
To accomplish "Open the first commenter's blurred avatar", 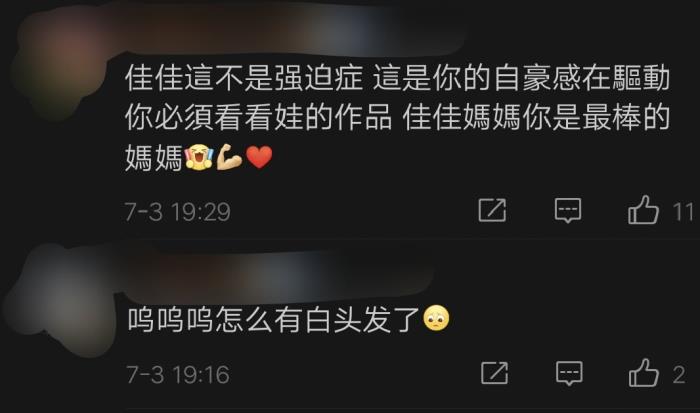I will [60, 63].
